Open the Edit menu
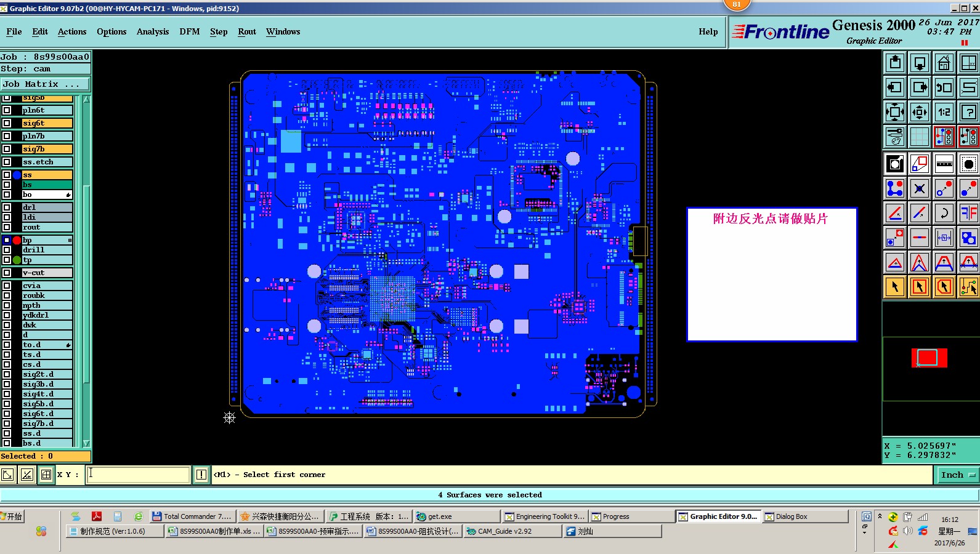The image size is (980, 554). [40, 32]
